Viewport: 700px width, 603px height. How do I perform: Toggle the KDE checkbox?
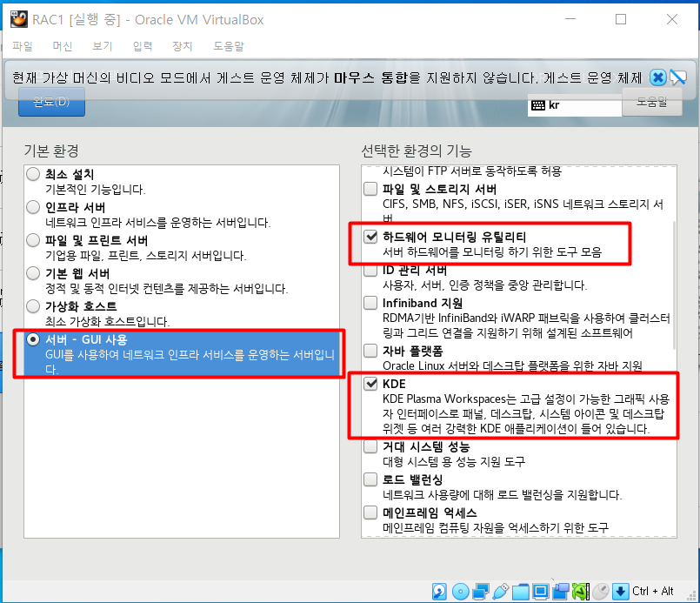tap(370, 384)
